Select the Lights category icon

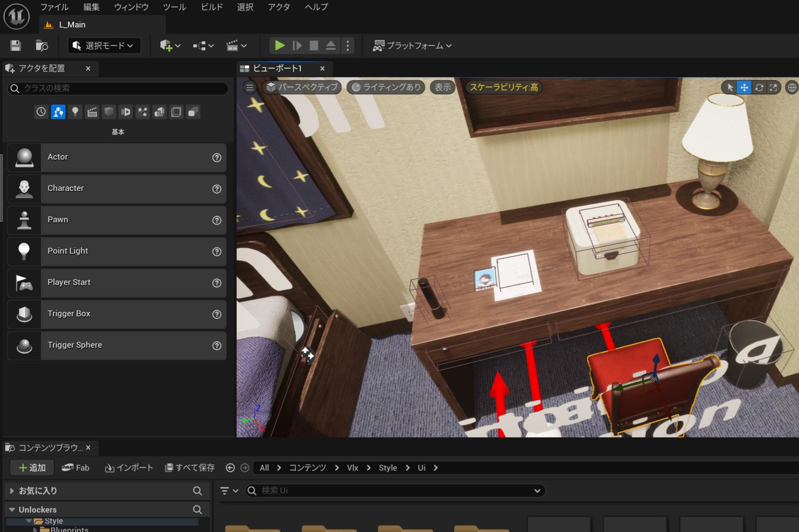(75, 112)
